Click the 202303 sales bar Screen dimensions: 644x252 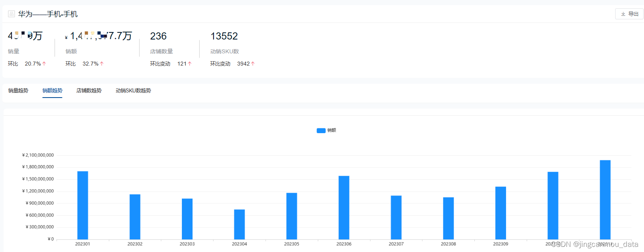pyautogui.click(x=187, y=219)
